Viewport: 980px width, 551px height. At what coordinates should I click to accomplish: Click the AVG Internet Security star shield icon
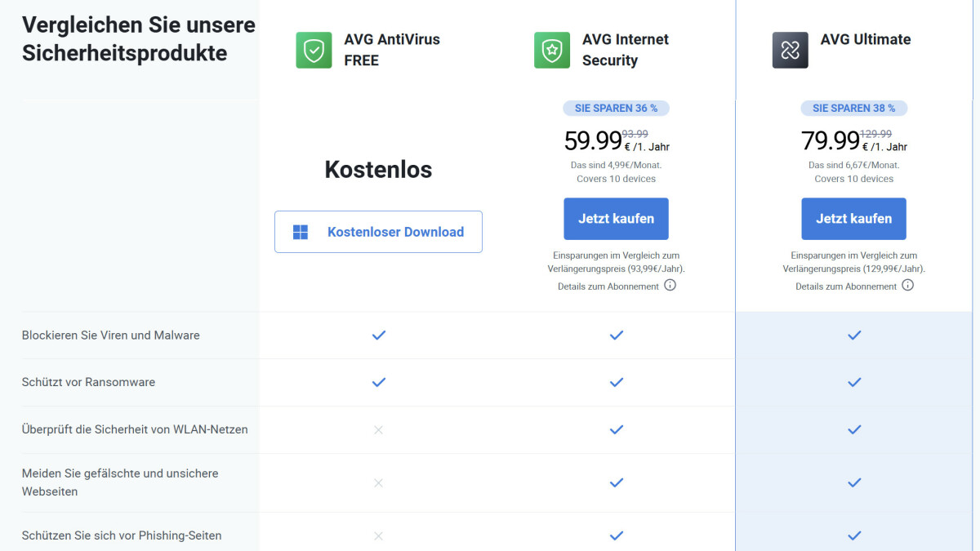(551, 50)
